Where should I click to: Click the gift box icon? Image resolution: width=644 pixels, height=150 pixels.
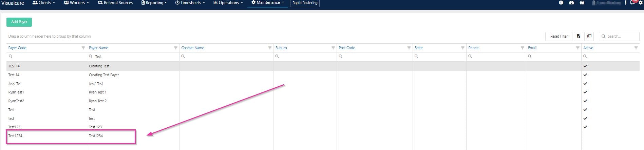(582, 3)
